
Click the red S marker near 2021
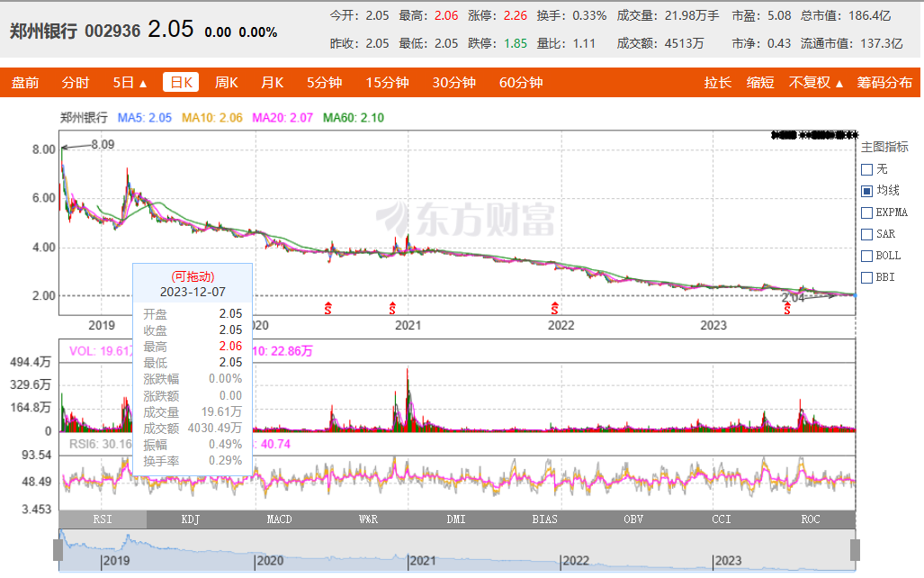click(x=392, y=308)
